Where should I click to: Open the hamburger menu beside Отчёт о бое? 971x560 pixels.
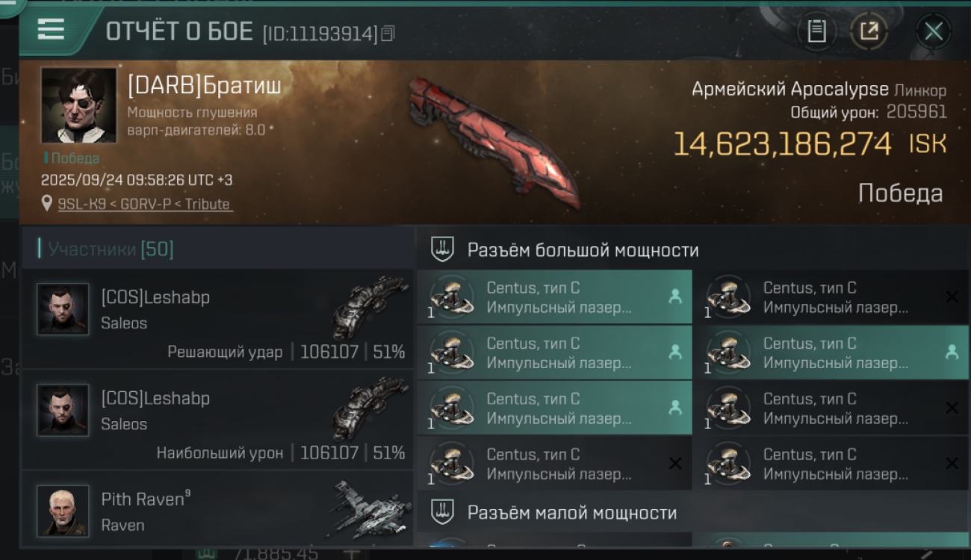[50, 30]
